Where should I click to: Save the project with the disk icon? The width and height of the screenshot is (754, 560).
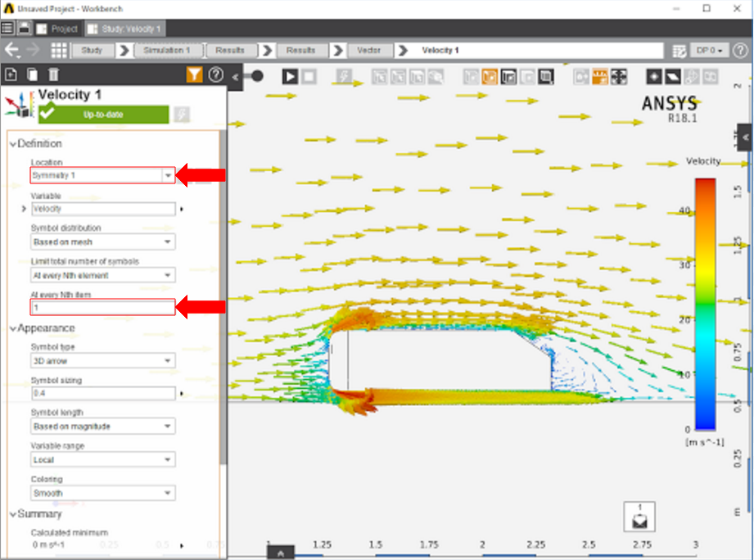[x=25, y=29]
